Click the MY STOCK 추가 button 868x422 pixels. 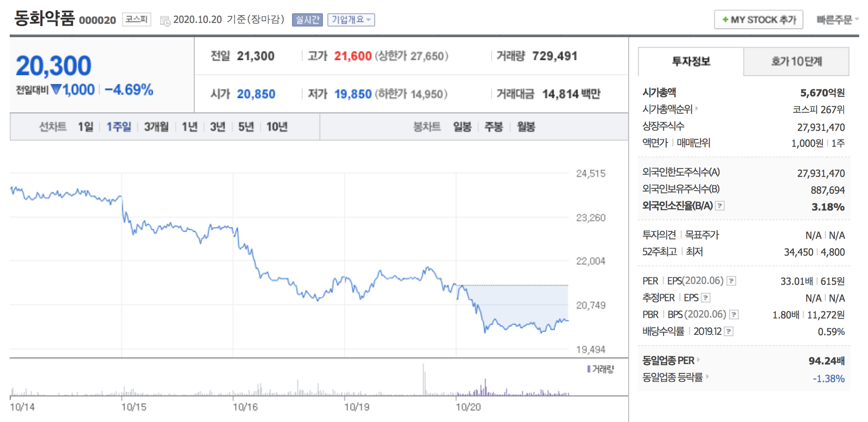[758, 19]
